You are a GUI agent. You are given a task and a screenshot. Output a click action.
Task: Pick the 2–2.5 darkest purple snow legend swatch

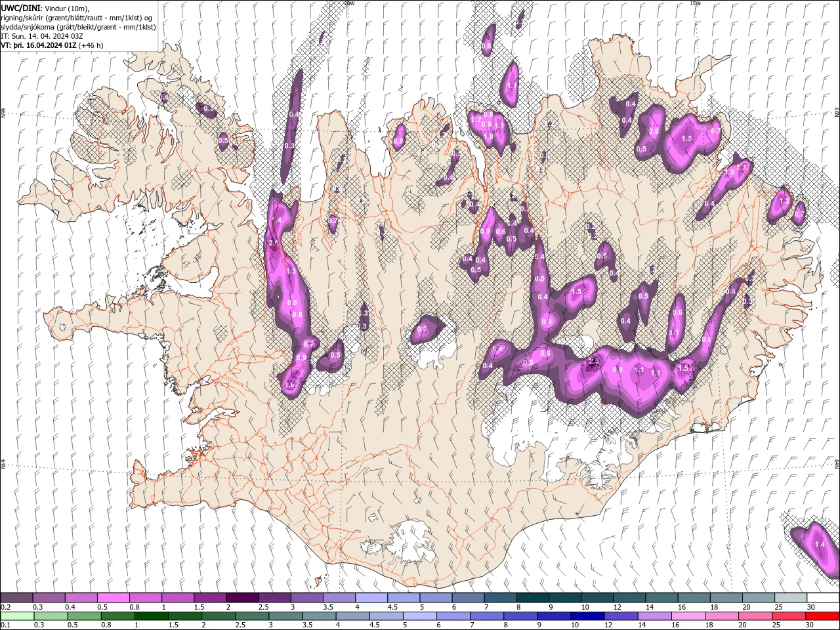[x=241, y=598]
